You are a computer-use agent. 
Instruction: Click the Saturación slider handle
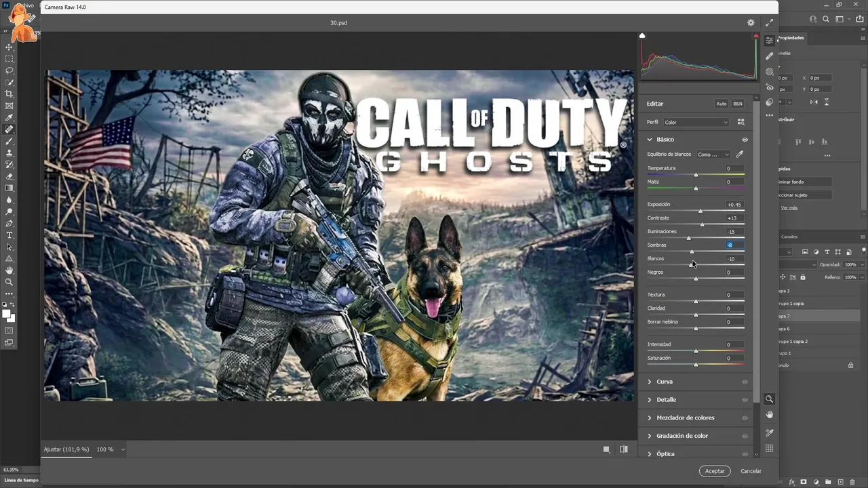pos(696,365)
